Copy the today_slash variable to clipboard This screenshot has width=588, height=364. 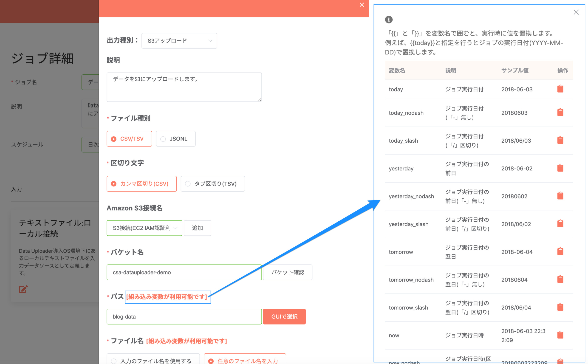(x=560, y=140)
